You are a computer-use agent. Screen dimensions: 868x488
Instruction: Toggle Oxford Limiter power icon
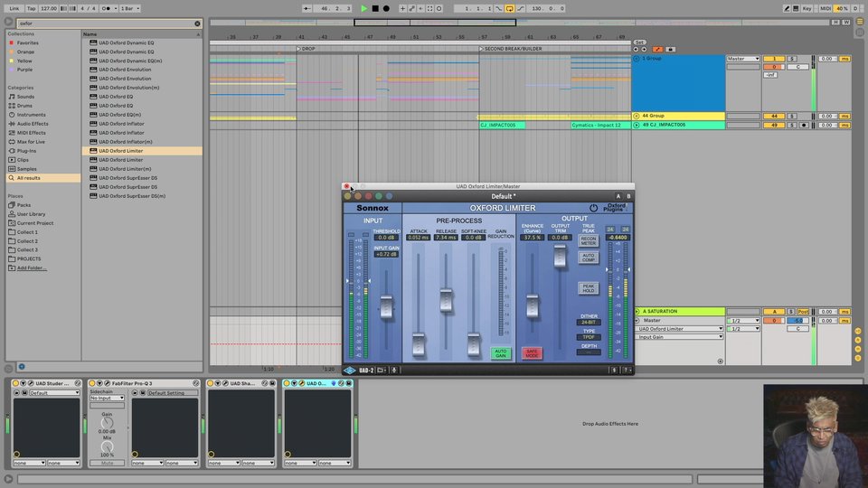point(593,209)
